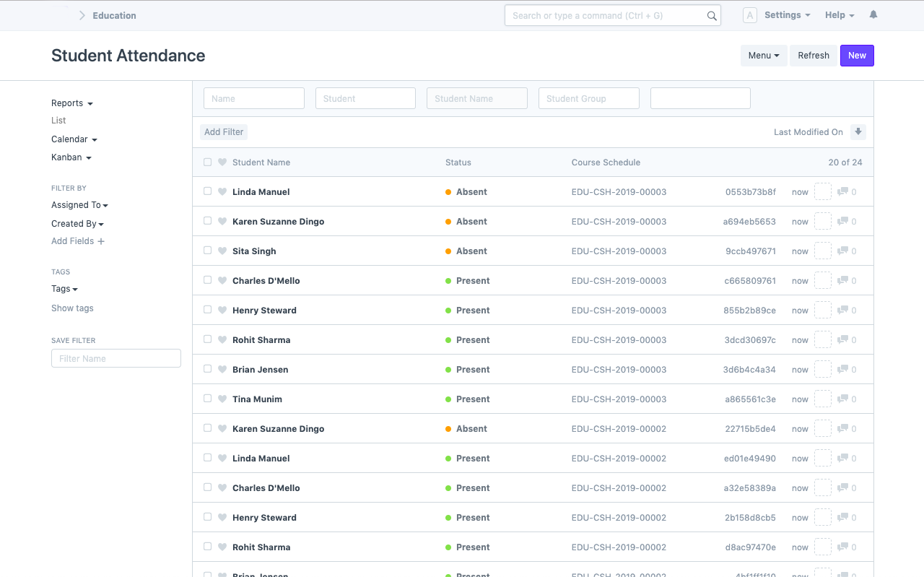This screenshot has width=924, height=577.
Task: Like the Tina Munim row heart icon
Action: [222, 399]
